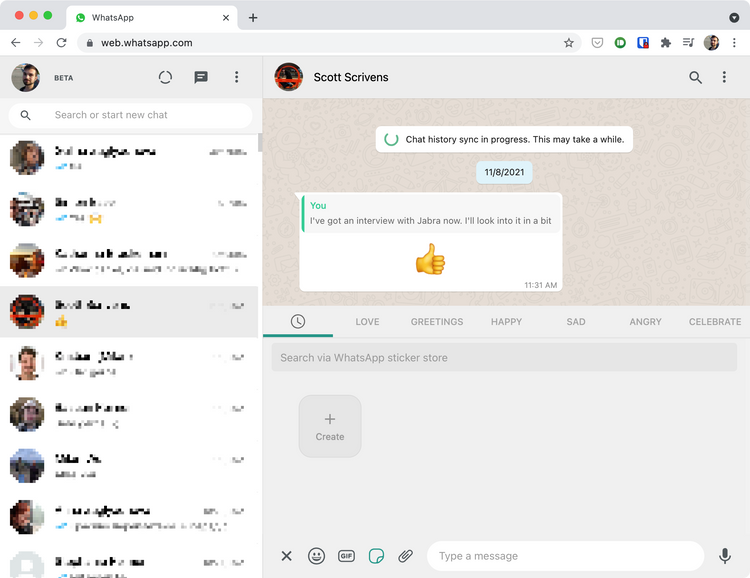Select the LOVE sticker tab
Viewport: 750px width, 578px height.
[x=367, y=322]
